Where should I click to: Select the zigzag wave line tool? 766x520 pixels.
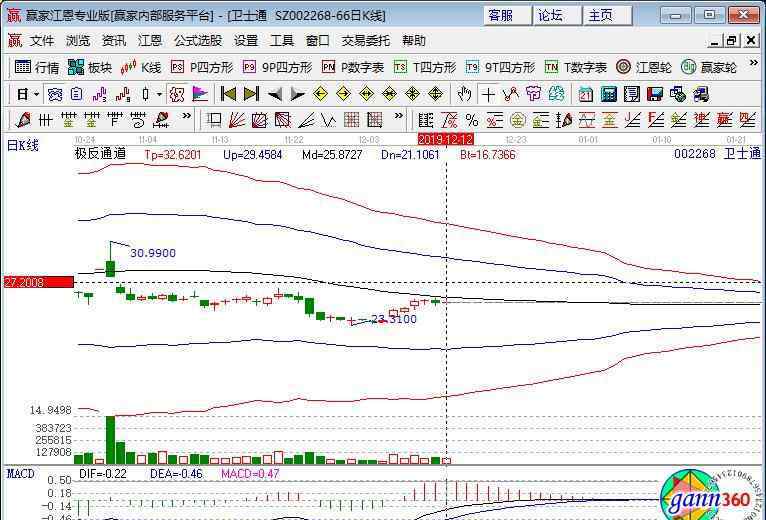(x=329, y=119)
